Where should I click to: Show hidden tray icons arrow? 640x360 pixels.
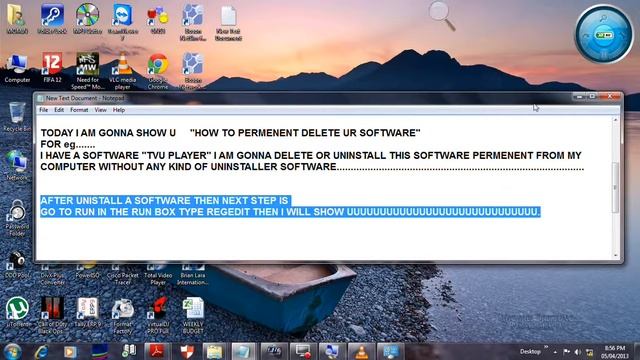coord(555,352)
